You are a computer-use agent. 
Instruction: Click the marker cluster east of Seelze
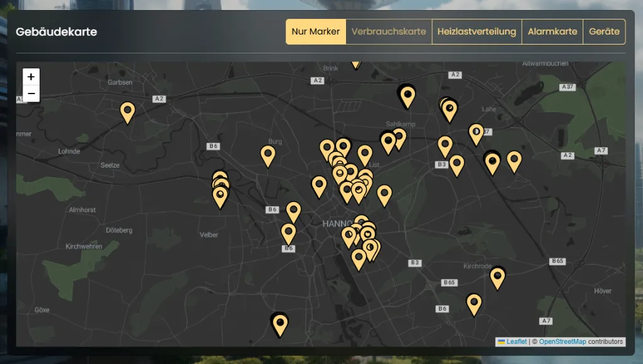[220, 188]
